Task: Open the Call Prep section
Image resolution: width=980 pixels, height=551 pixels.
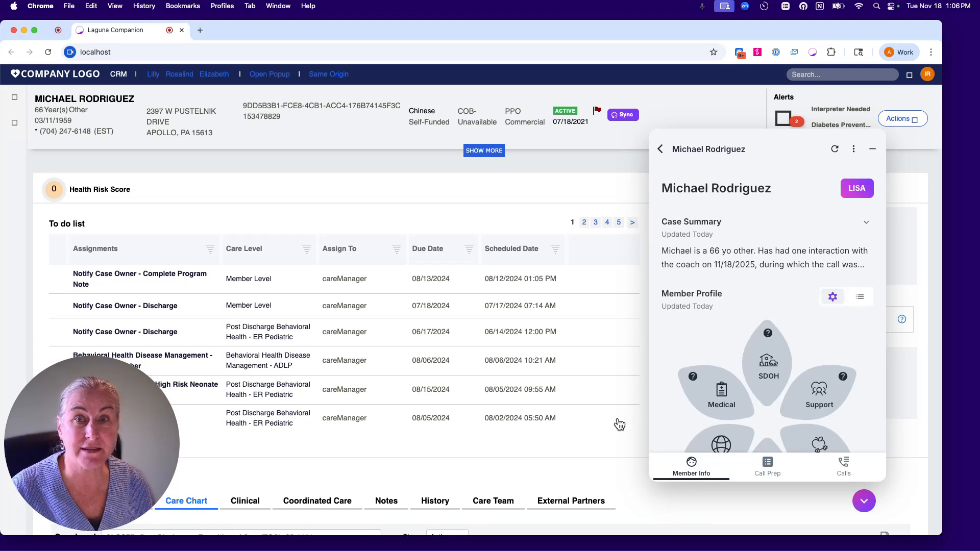Action: [x=767, y=466]
